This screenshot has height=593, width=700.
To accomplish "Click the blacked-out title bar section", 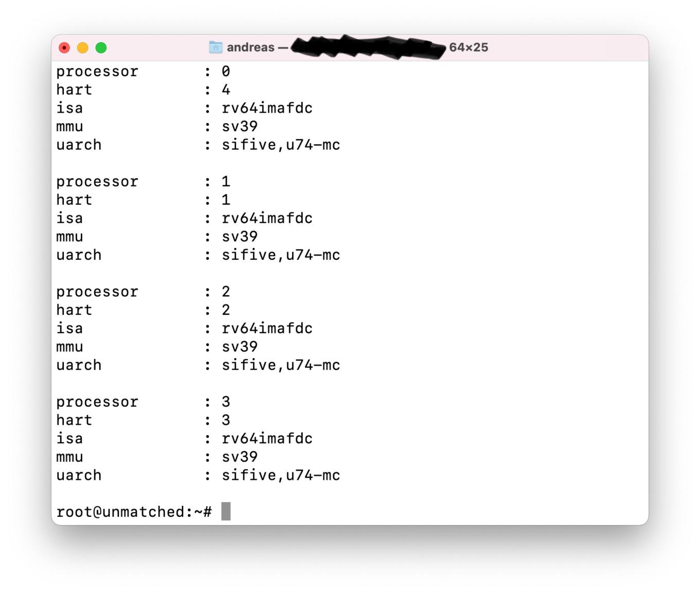I will (368, 47).
